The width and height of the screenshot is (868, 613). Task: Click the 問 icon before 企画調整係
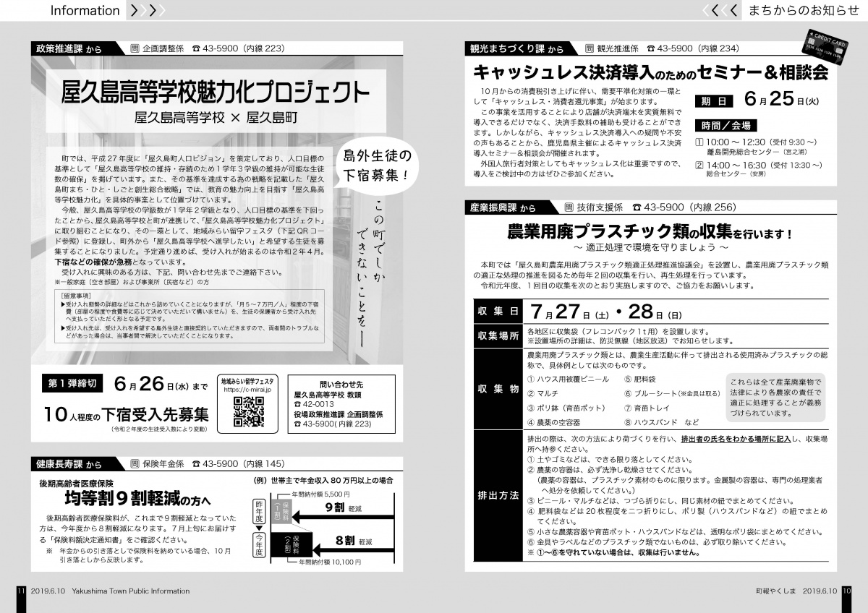coord(134,49)
